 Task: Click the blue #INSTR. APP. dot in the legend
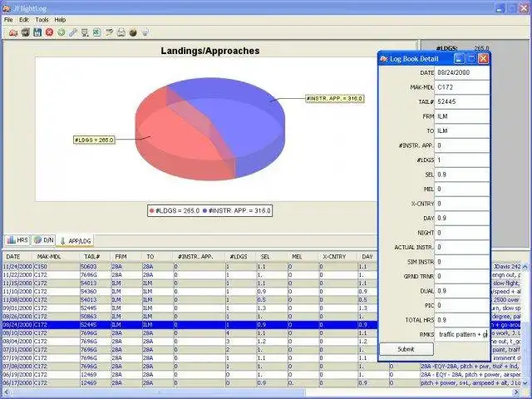pyautogui.click(x=204, y=210)
